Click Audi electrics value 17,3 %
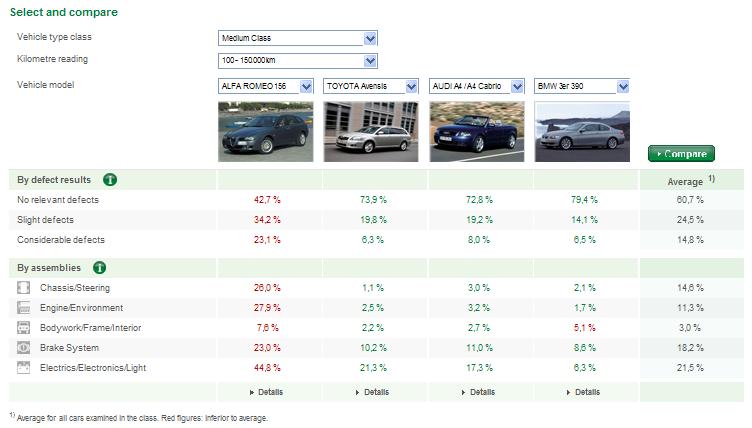This screenshot has height=428, width=752. 479,368
